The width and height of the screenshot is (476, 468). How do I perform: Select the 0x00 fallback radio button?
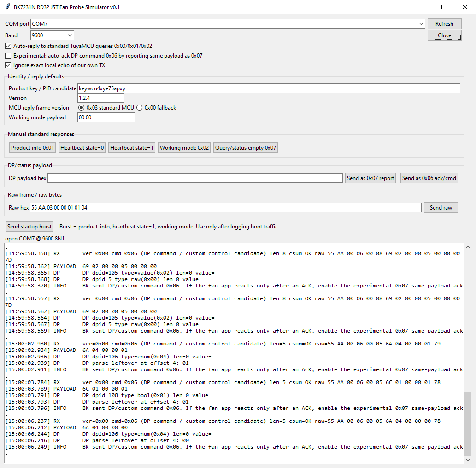point(139,108)
